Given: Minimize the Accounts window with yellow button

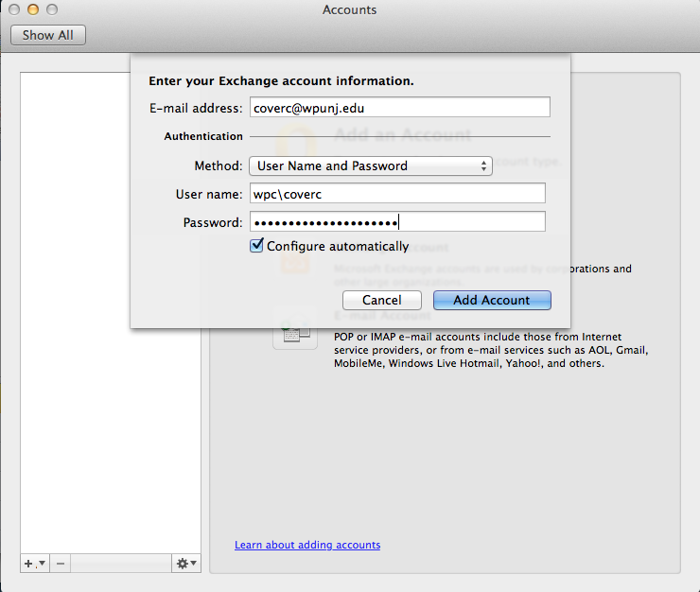Looking at the screenshot, I should point(33,9).
